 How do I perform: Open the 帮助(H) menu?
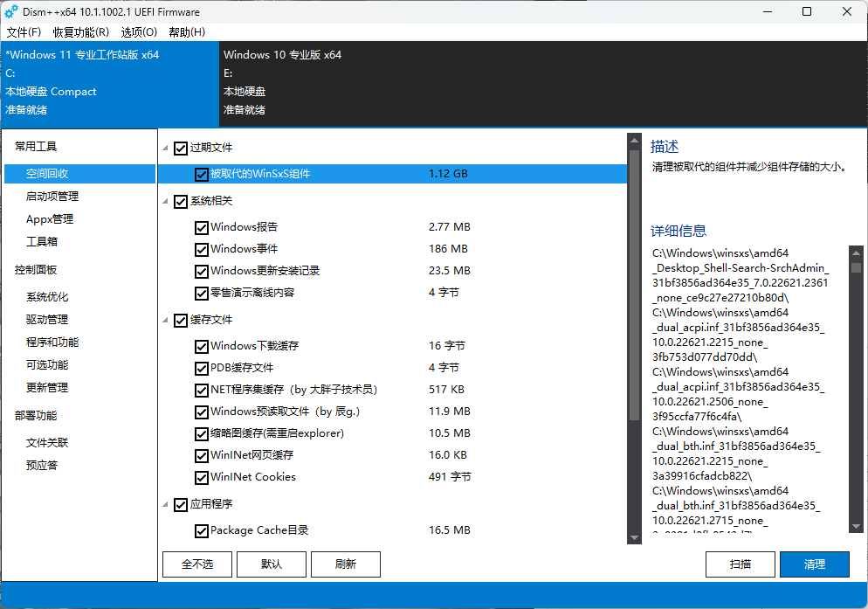pos(187,32)
